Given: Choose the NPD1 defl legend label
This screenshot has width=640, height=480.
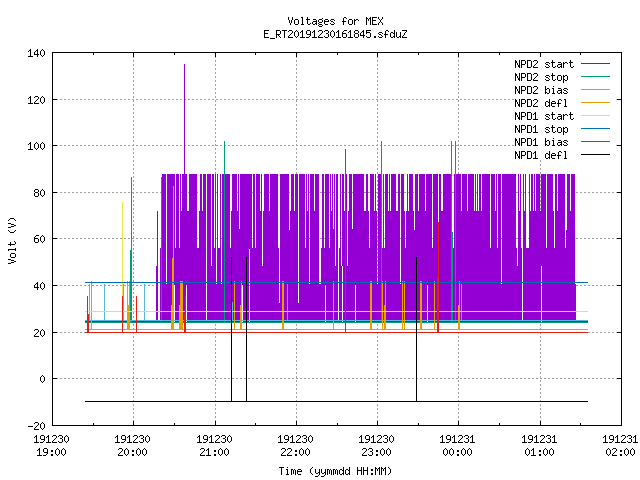Looking at the screenshot, I should pyautogui.click(x=541, y=155).
